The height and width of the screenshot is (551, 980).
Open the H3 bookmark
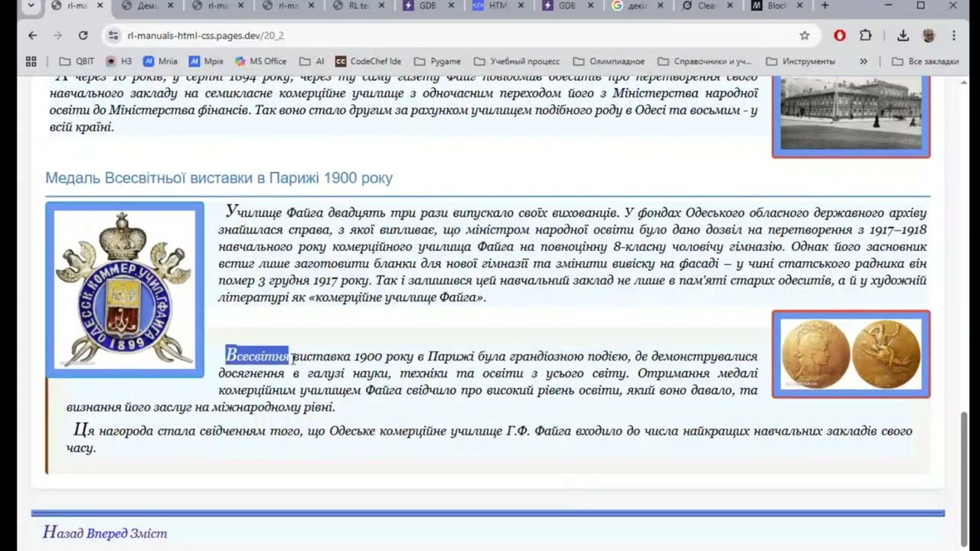coord(119,61)
